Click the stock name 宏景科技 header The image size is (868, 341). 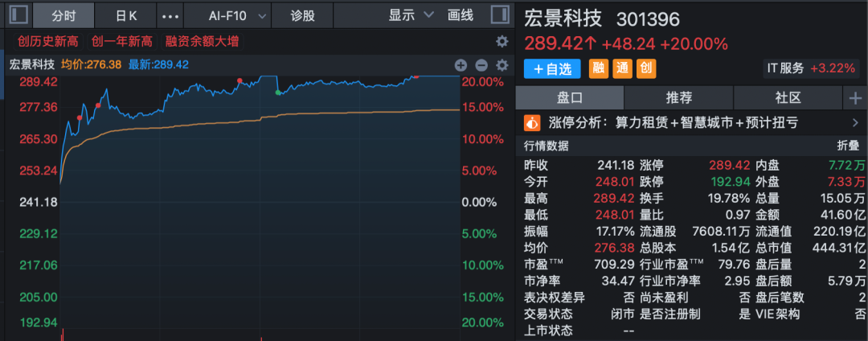pyautogui.click(x=563, y=19)
